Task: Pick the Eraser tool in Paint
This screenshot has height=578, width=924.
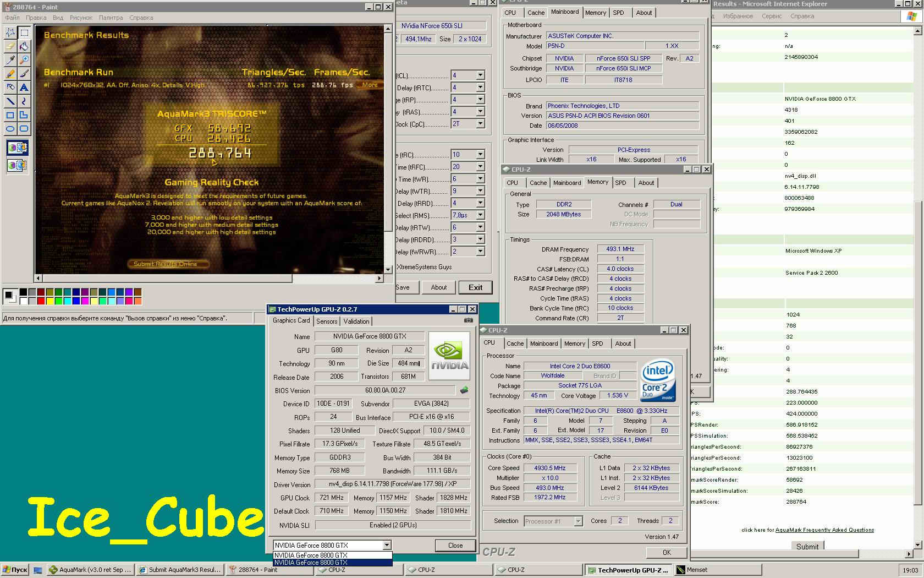Action: [x=10, y=46]
